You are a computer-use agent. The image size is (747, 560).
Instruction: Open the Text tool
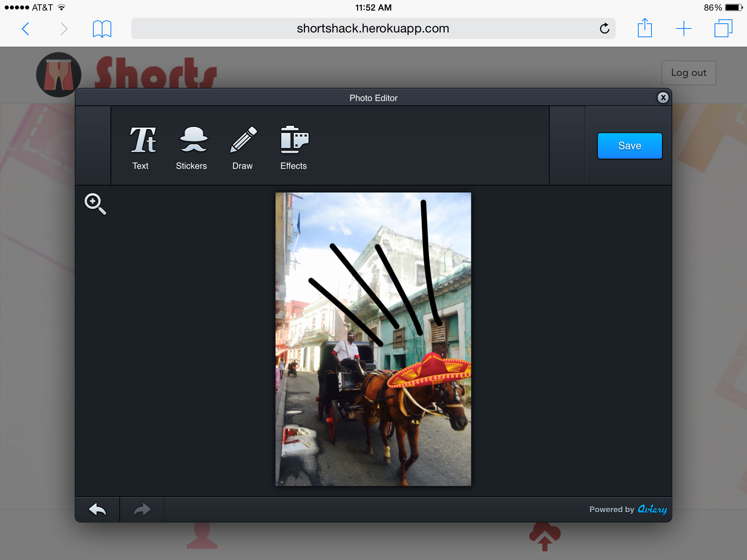141,148
